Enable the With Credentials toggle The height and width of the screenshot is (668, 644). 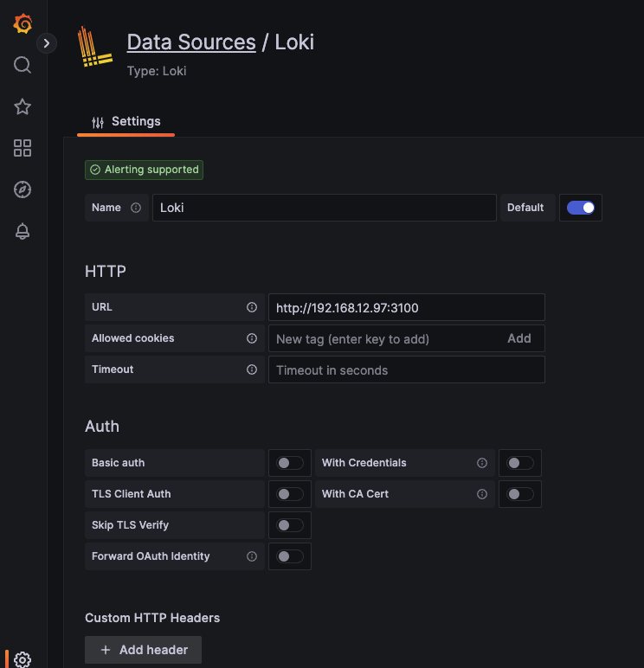coord(520,463)
